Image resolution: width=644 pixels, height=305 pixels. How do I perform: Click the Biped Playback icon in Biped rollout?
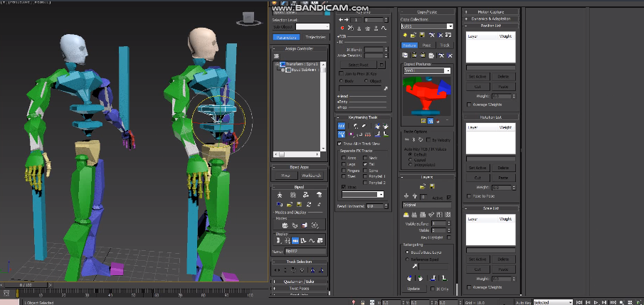click(280, 204)
